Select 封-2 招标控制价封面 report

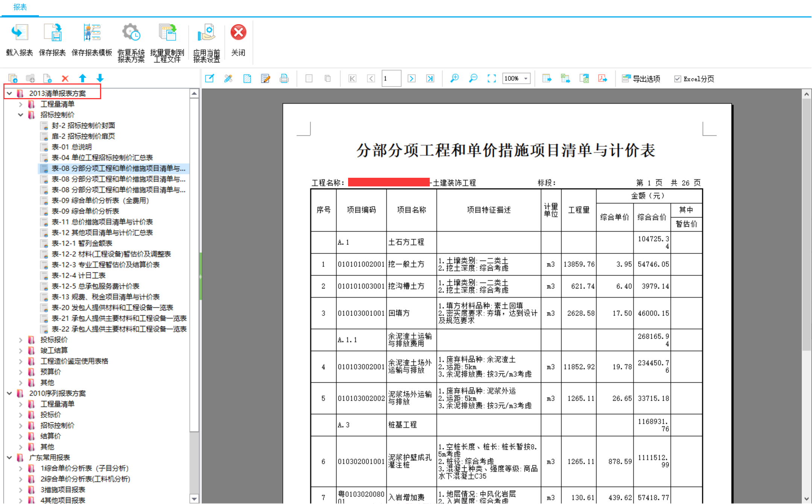pos(83,126)
